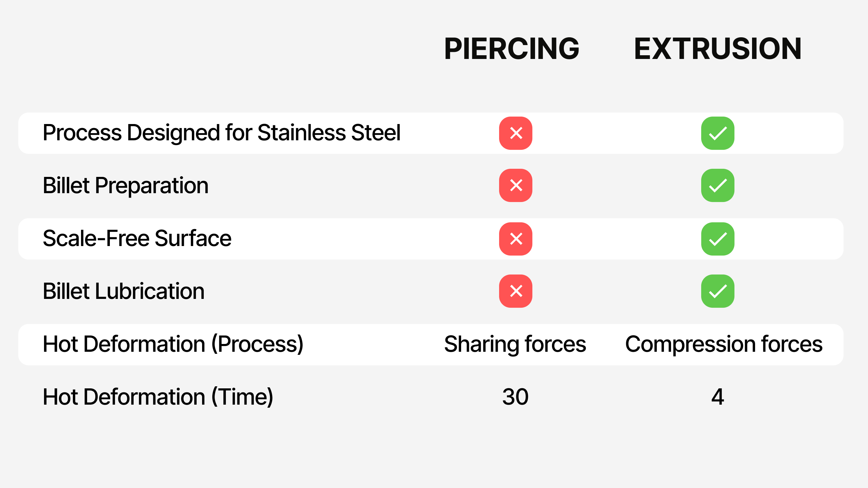This screenshot has width=868, height=488.
Task: Select the extrusion time value 4
Action: (718, 397)
